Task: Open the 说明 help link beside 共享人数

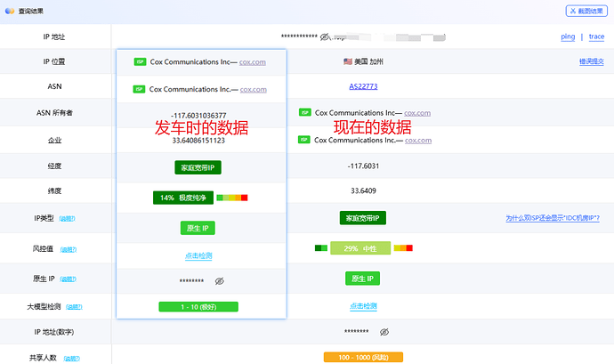Action: 72,358
